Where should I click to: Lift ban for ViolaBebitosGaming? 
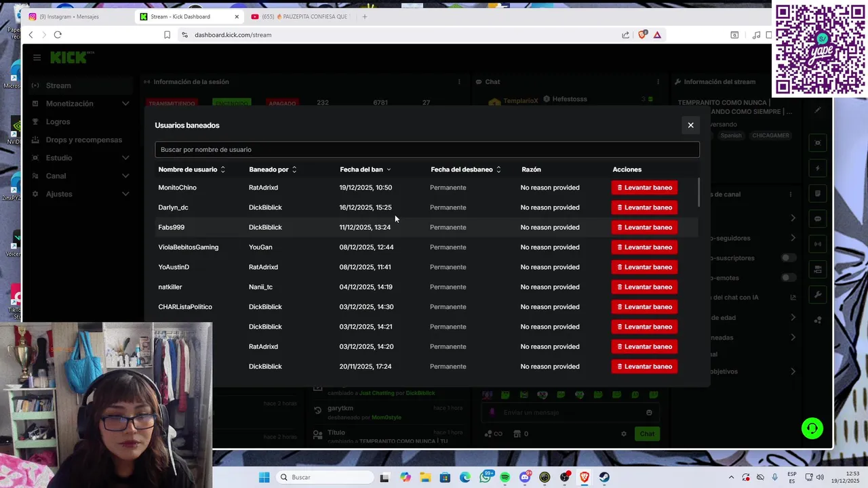point(644,247)
